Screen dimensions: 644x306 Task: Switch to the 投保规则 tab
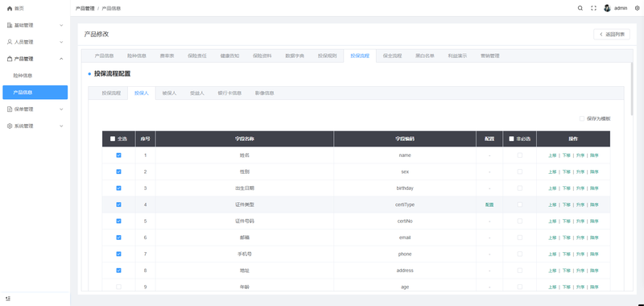click(327, 56)
